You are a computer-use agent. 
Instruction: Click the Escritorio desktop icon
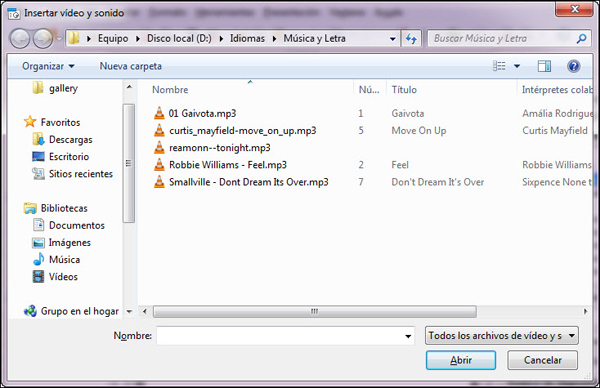coord(38,157)
